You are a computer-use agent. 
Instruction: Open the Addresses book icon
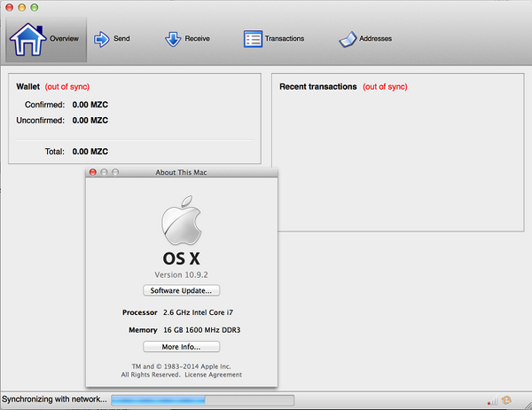click(348, 39)
